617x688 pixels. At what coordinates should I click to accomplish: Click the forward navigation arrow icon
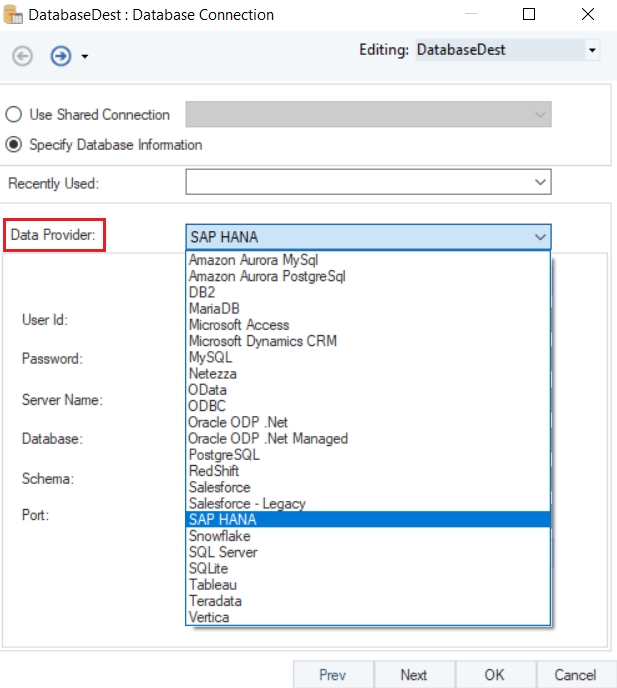60,56
